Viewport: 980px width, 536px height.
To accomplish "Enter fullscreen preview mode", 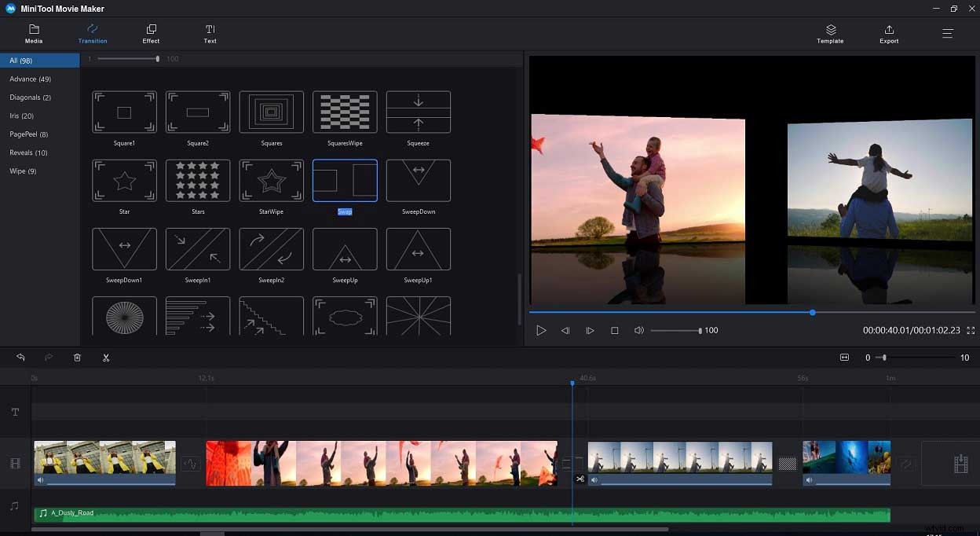I will [x=971, y=330].
